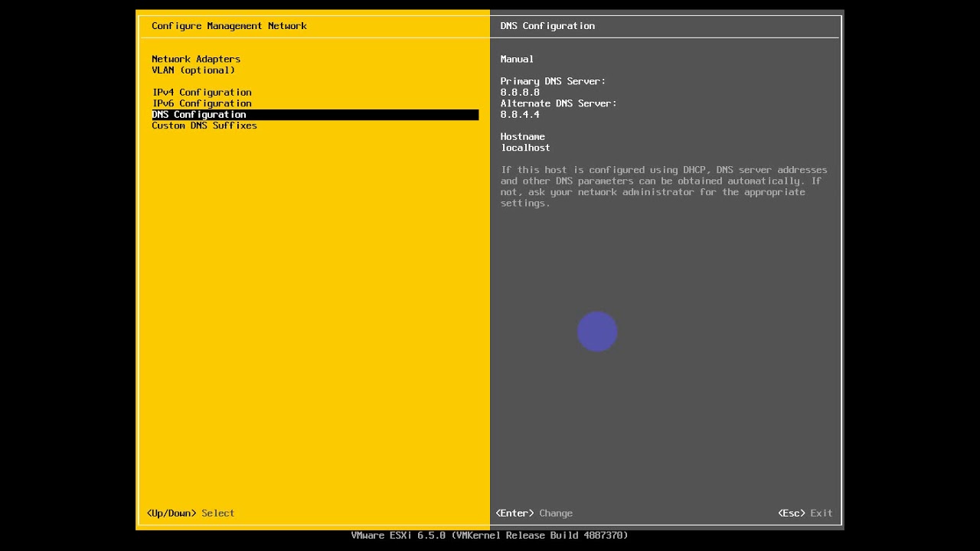Viewport: 980px width, 551px height.
Task: Click the <Up/Down> Select hint
Action: click(191, 514)
